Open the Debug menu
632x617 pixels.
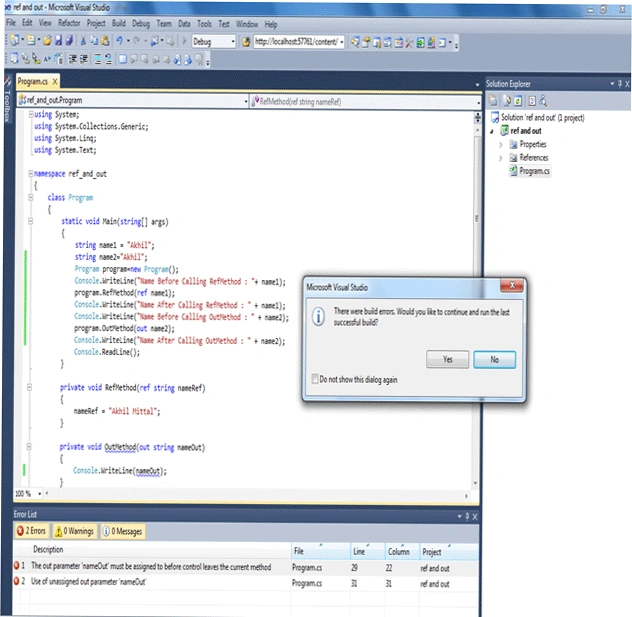click(x=141, y=23)
